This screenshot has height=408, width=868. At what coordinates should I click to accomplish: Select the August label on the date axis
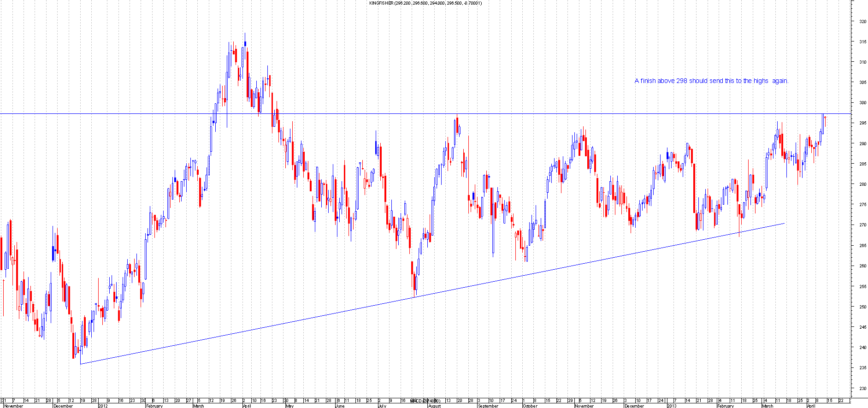click(434, 406)
